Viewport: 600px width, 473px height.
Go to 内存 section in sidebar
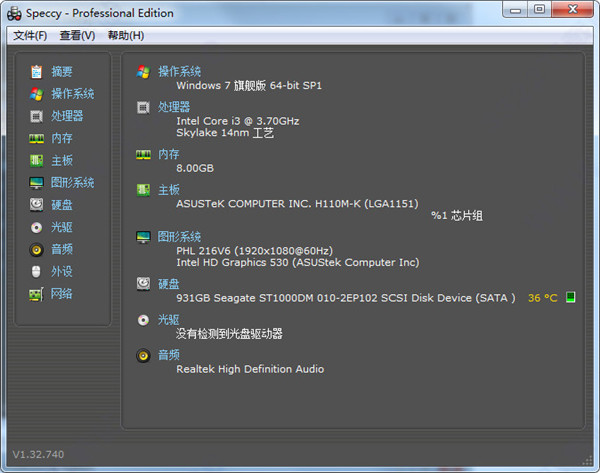pos(62,138)
